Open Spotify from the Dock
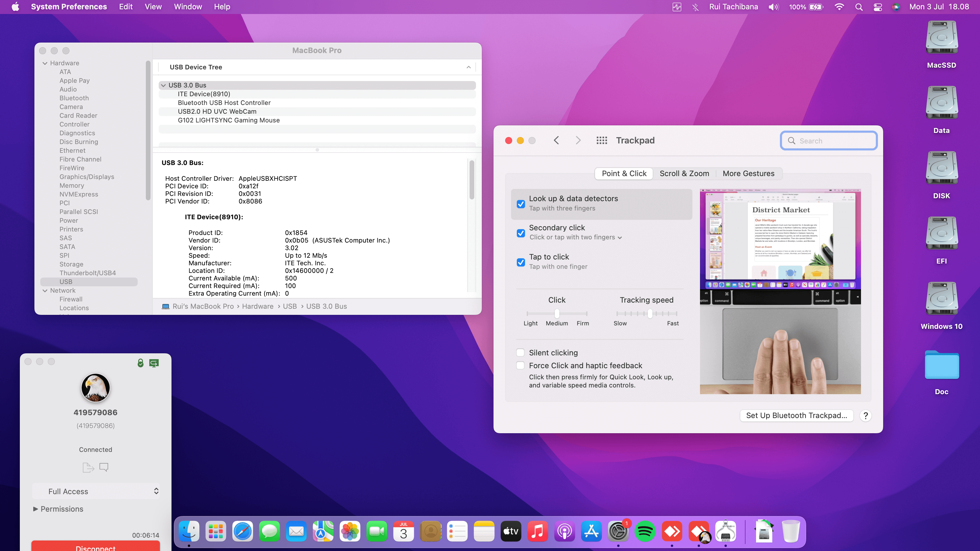The image size is (980, 551). coord(645,531)
